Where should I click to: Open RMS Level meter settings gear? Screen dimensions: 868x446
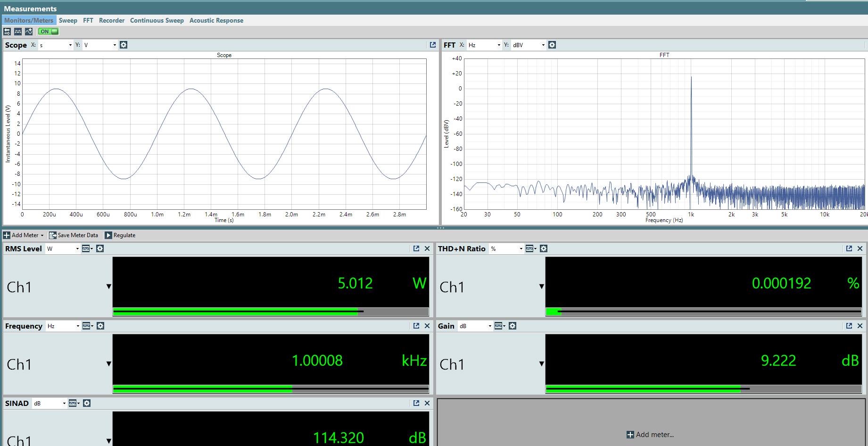click(x=100, y=248)
